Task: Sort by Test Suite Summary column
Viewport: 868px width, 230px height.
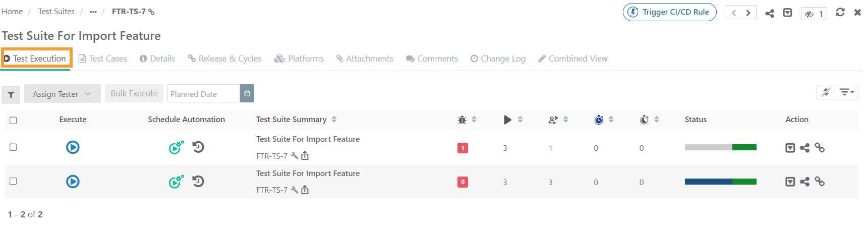Action: pos(334,120)
